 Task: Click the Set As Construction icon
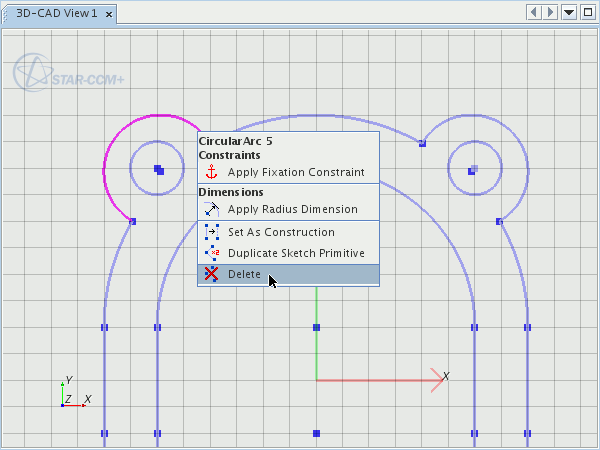211,232
